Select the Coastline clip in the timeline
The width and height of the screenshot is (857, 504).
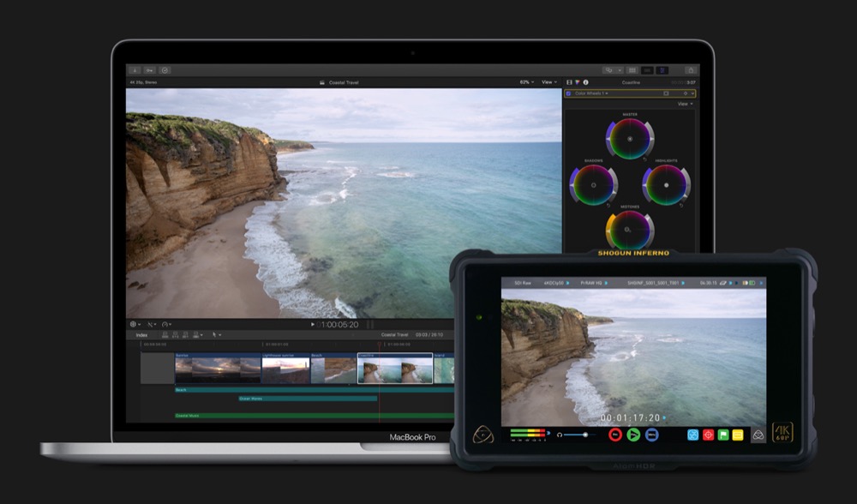[394, 369]
